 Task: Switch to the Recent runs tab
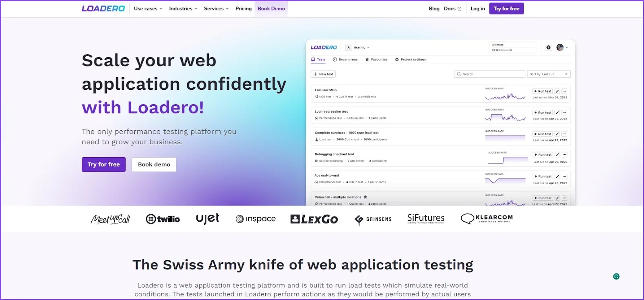(345, 60)
